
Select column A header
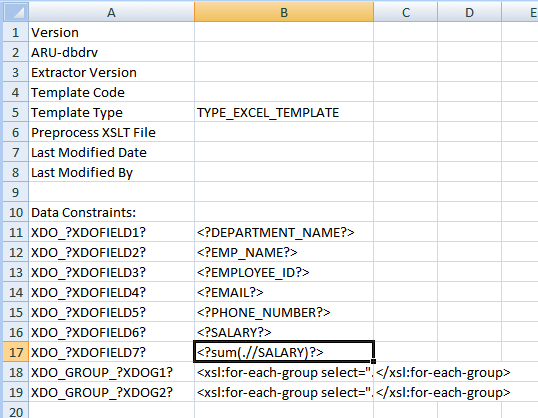[111, 12]
